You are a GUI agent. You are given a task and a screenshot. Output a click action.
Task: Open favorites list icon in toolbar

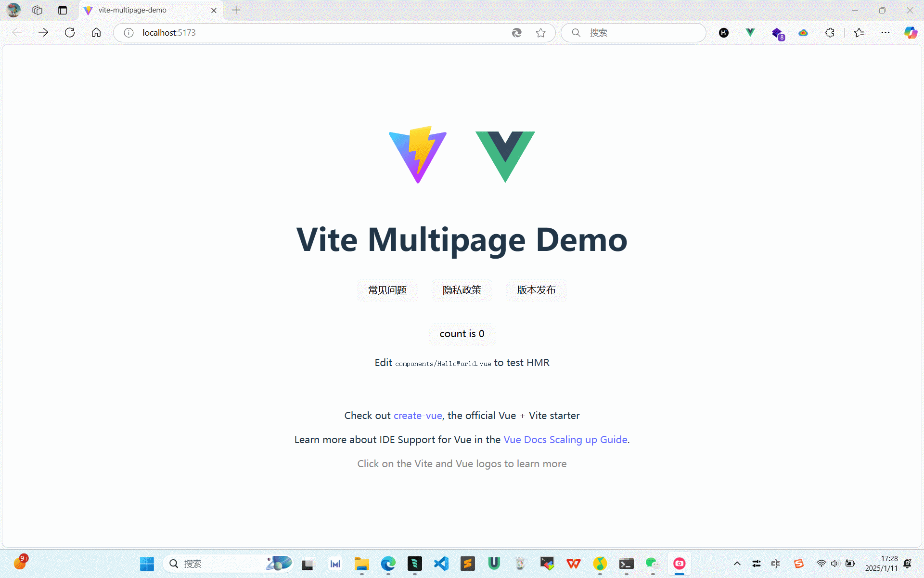[859, 33]
